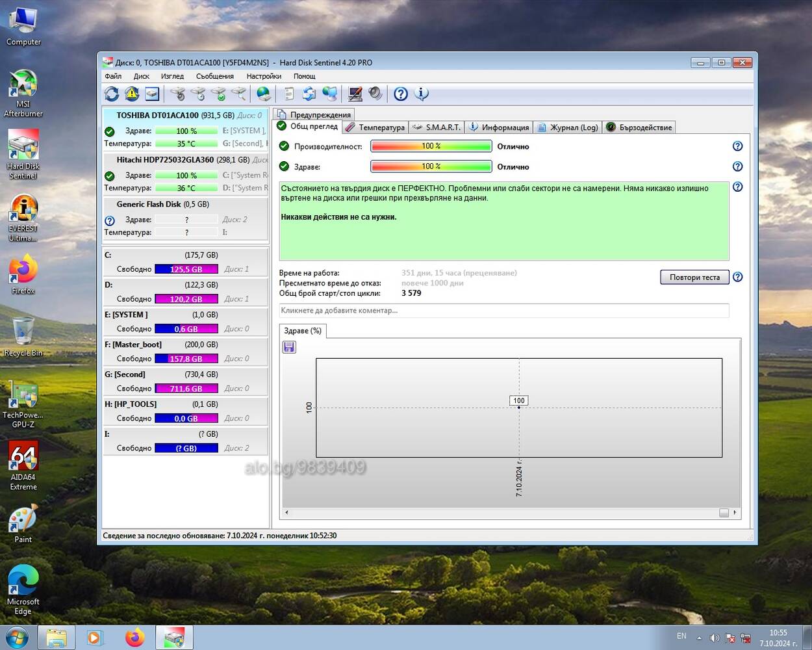Image resolution: width=812 pixels, height=650 pixels.
Task: Click the C: free space 125,5 GB bar
Action: pyautogui.click(x=186, y=269)
